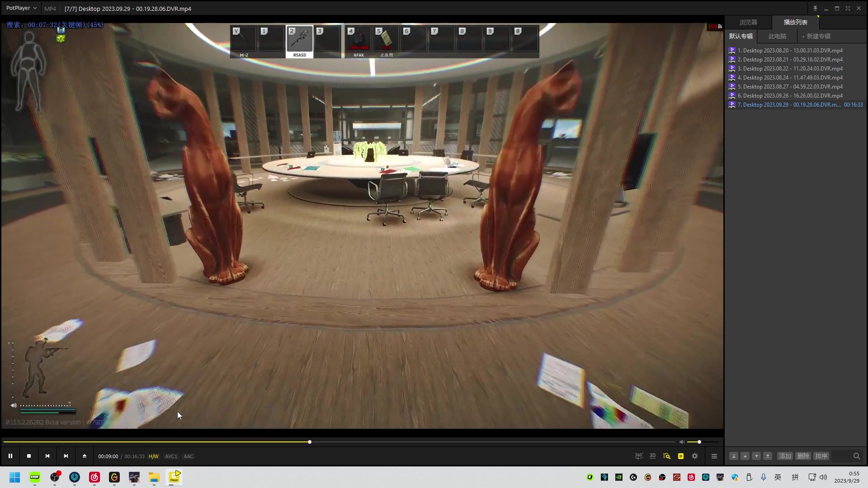The height and width of the screenshot is (488, 868).
Task: Switch input language via 英 indicator
Action: pyautogui.click(x=778, y=477)
